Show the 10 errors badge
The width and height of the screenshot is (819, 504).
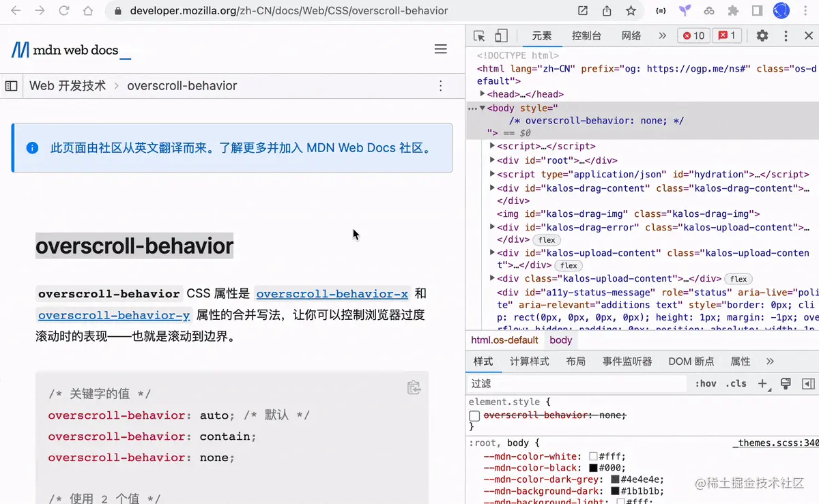tap(693, 36)
